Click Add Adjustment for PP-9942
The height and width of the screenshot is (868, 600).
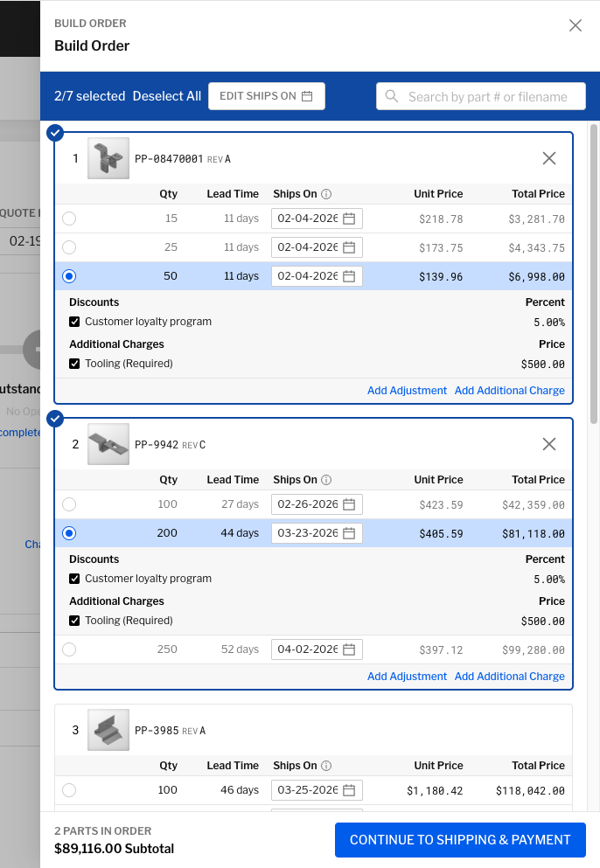[x=408, y=677]
